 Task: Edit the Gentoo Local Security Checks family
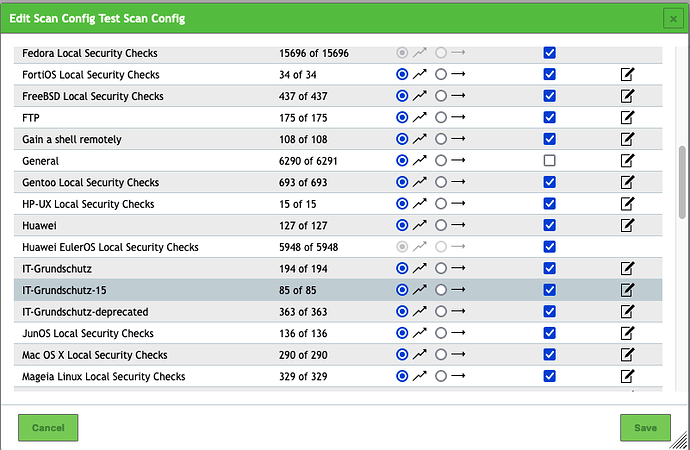click(x=627, y=182)
